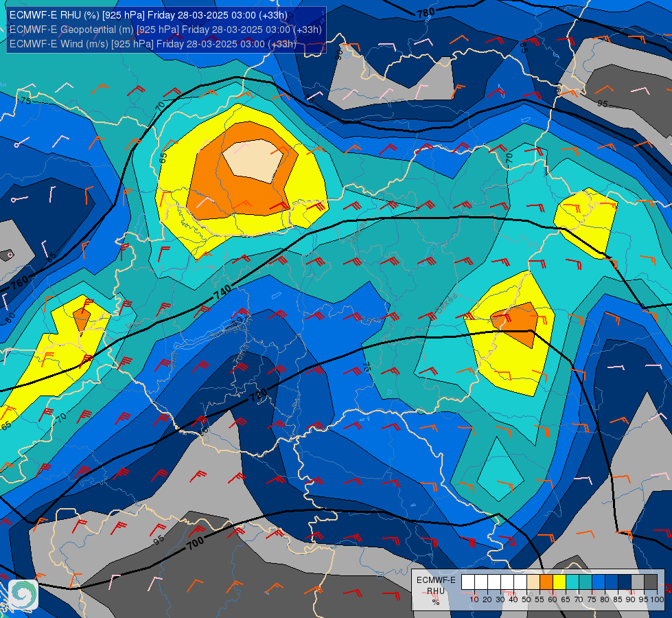
Task: Select the orange 55–60 legend swatch
Action: [546, 582]
